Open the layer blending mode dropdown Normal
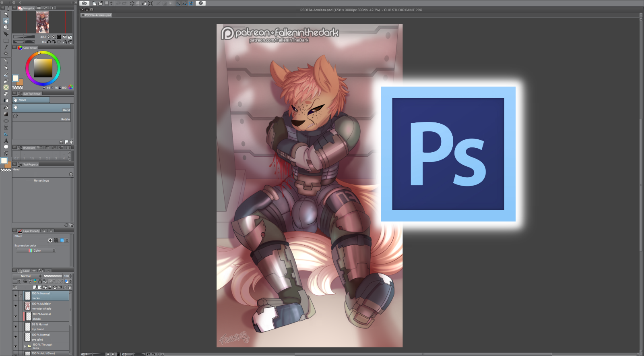 pyautogui.click(x=27, y=276)
